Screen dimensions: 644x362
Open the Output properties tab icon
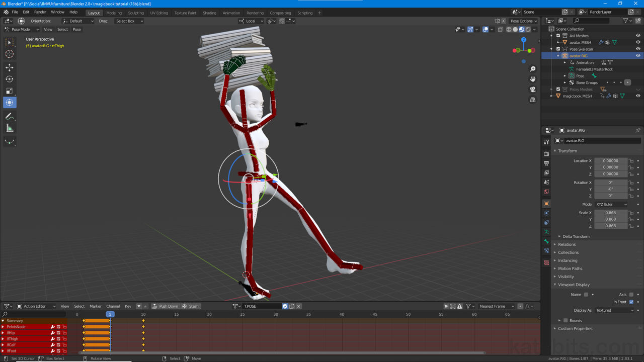pos(546,163)
